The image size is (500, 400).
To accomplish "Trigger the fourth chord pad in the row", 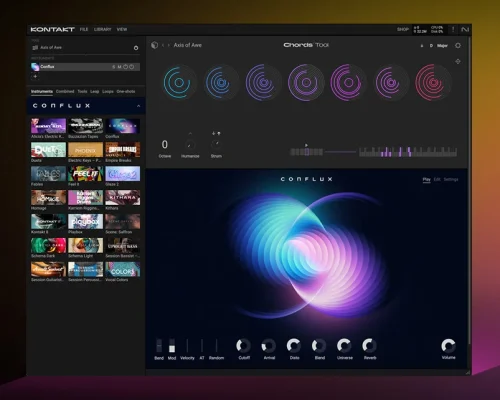I will (x=306, y=82).
